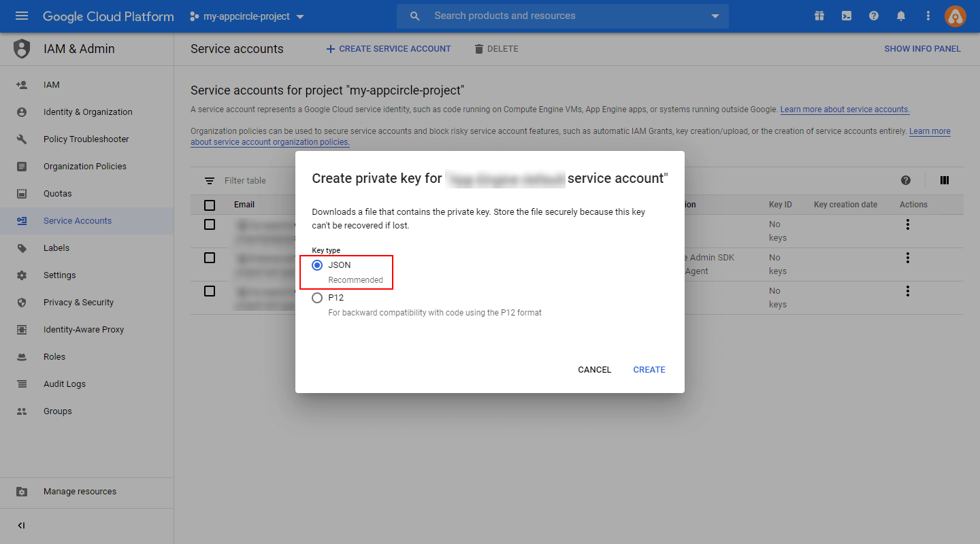Viewport: 980px width, 544px height.
Task: Activate the Cloud Shell terminal icon
Action: click(x=847, y=16)
